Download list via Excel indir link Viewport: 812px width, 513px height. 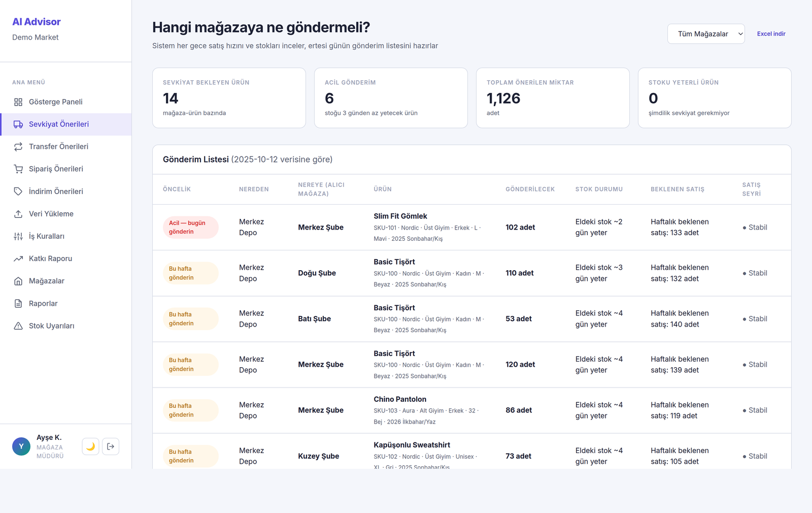click(771, 34)
